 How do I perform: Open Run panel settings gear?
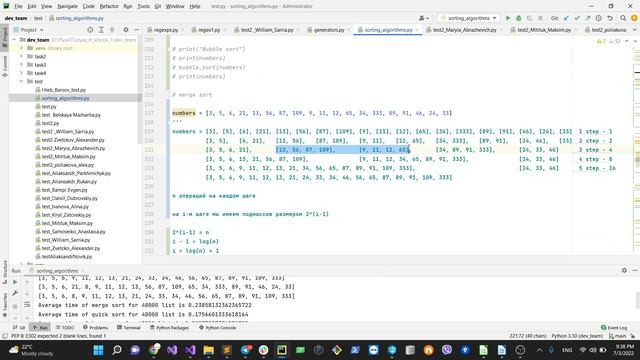pyautogui.click(x=624, y=270)
